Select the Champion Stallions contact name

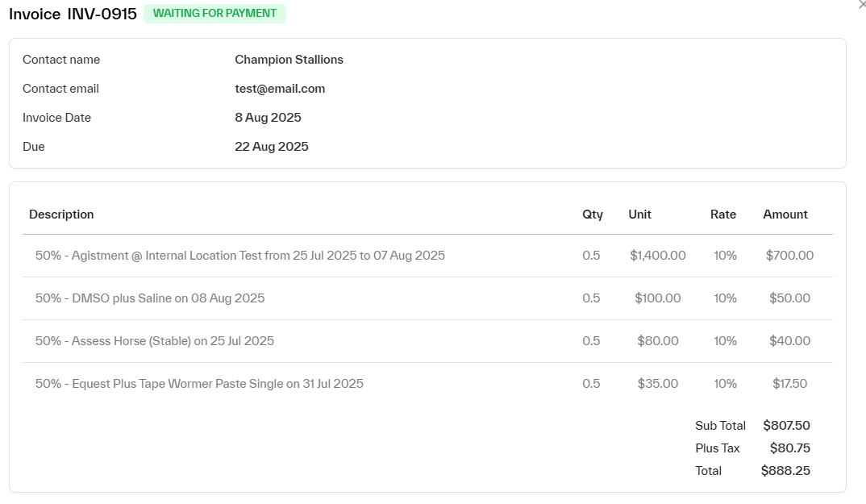coord(289,60)
